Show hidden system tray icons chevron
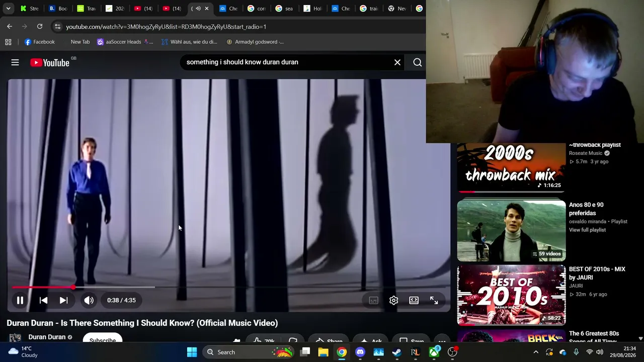 tap(536, 352)
